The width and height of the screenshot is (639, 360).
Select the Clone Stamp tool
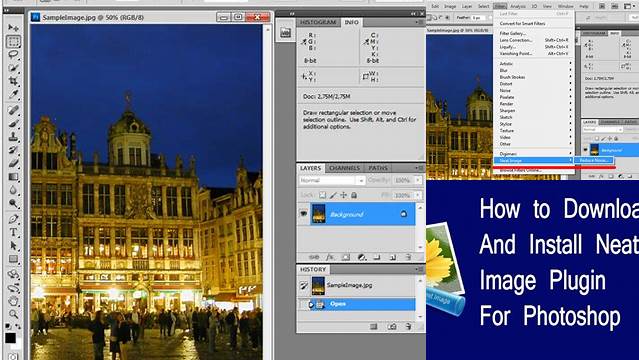pyautogui.click(x=13, y=136)
